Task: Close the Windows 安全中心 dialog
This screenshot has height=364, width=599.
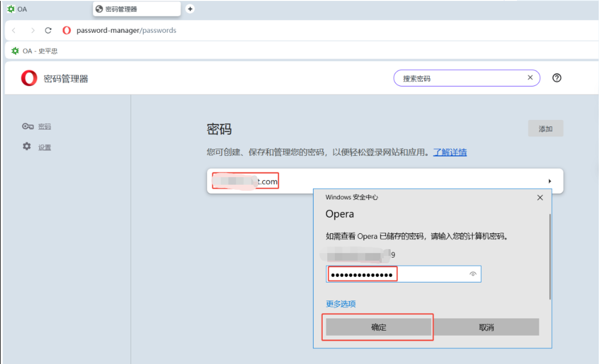Action: tap(540, 197)
